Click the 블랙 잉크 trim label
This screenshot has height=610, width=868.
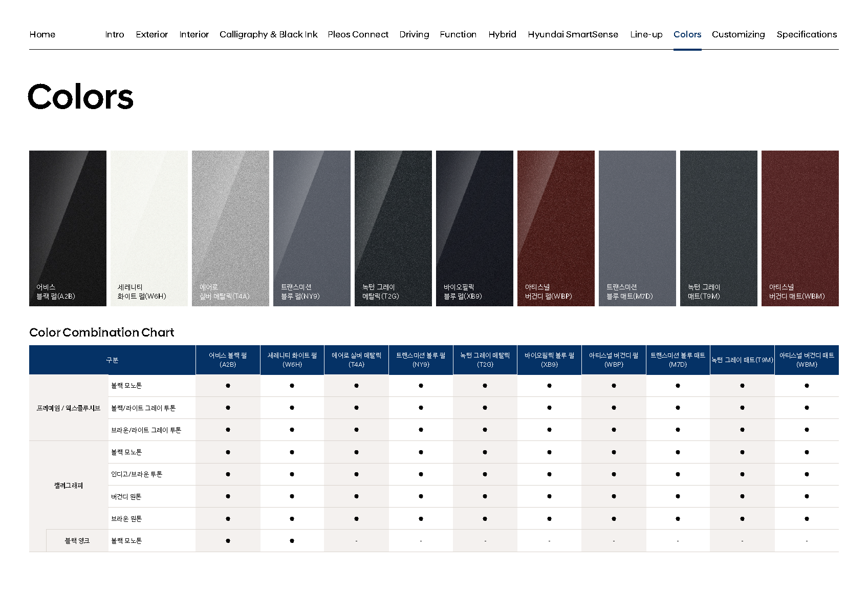pyautogui.click(x=77, y=541)
